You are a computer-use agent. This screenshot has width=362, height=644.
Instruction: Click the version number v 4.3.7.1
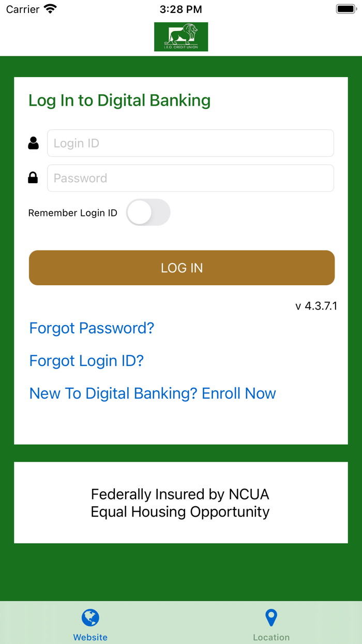pos(316,306)
